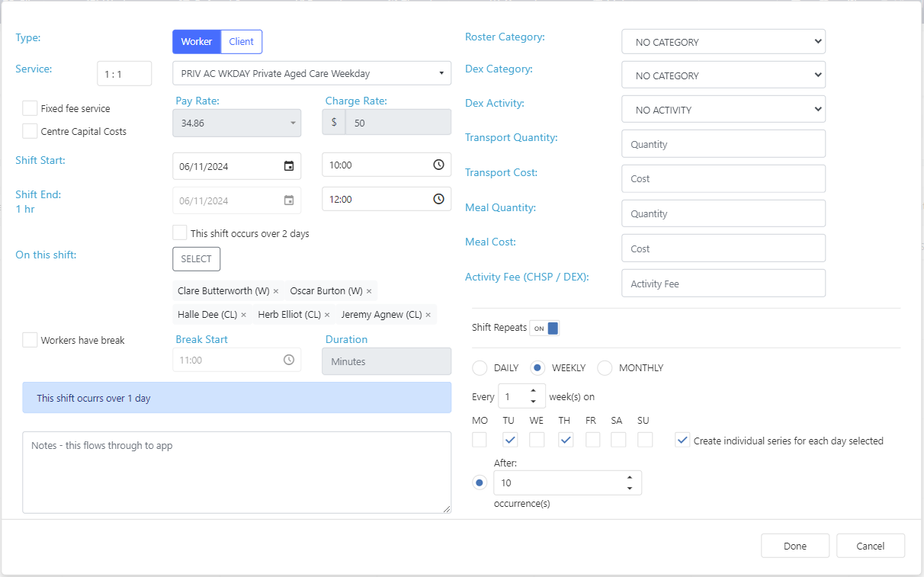Click the Transport Cost field
The width and height of the screenshot is (924, 577).
point(723,178)
